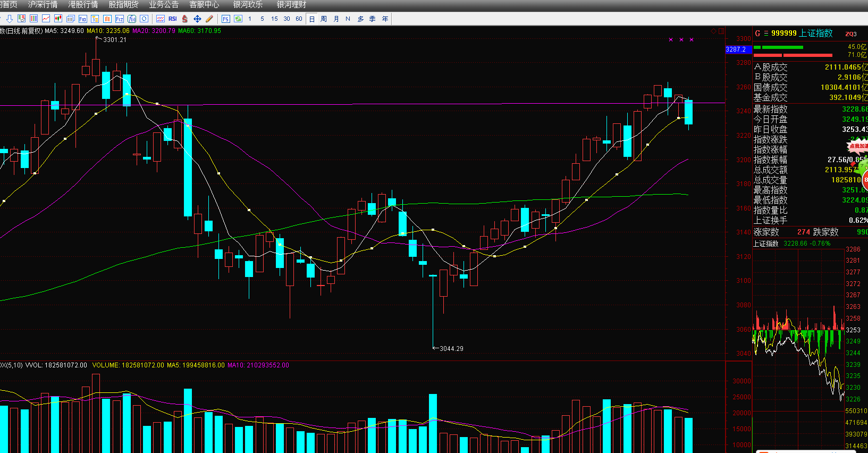This screenshot has width=868, height=453.
Task: Open the news document toolbar icon
Action: point(71,19)
